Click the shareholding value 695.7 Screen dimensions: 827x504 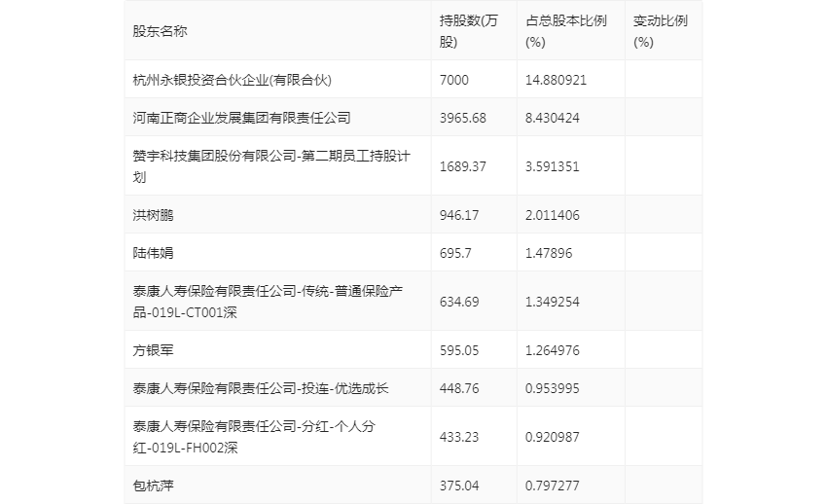[x=455, y=253]
